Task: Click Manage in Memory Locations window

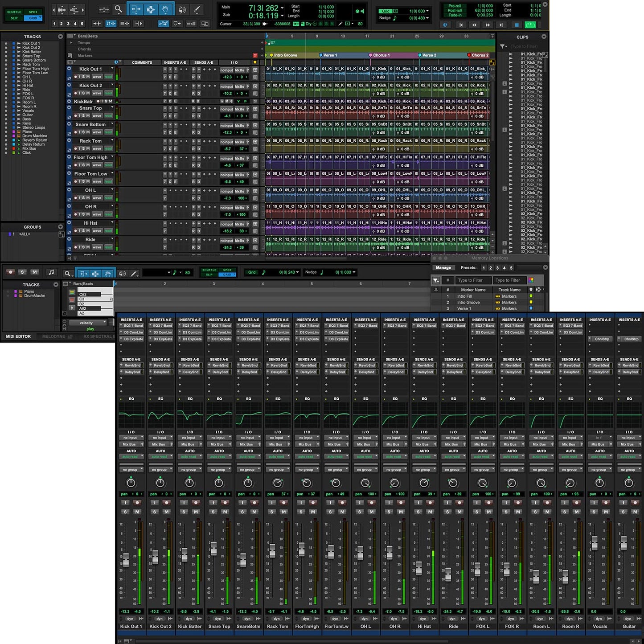Action: (x=443, y=268)
